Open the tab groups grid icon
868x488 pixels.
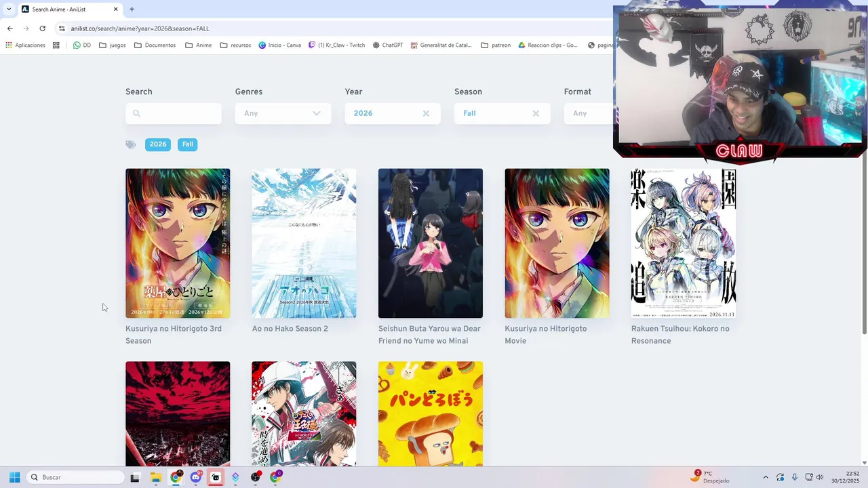pyautogui.click(x=56, y=45)
